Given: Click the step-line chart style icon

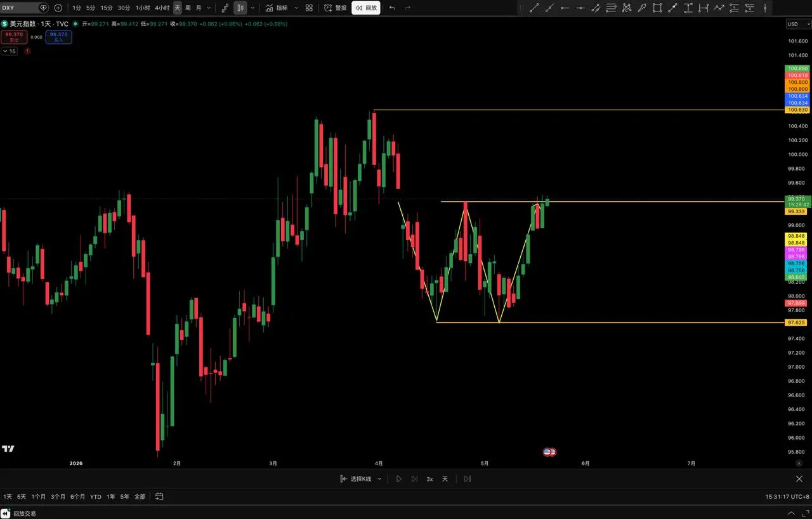Looking at the screenshot, I should [225, 8].
